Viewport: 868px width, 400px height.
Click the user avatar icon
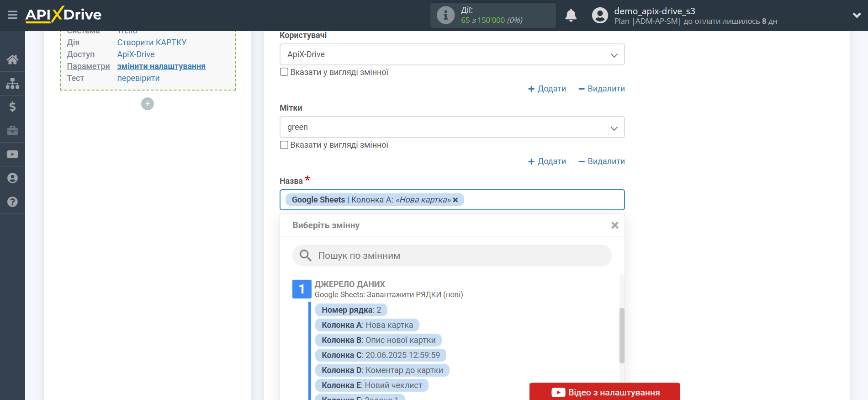pos(600,15)
